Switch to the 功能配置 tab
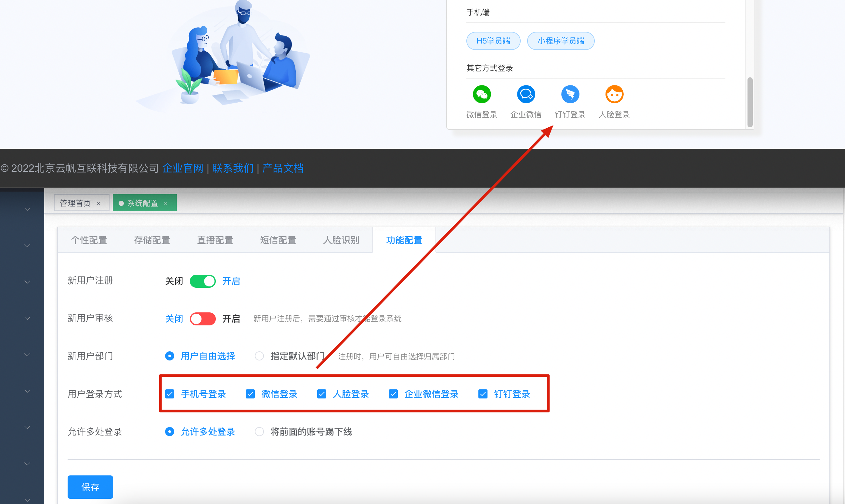Viewport: 845px width, 504px height. pyautogui.click(x=404, y=240)
